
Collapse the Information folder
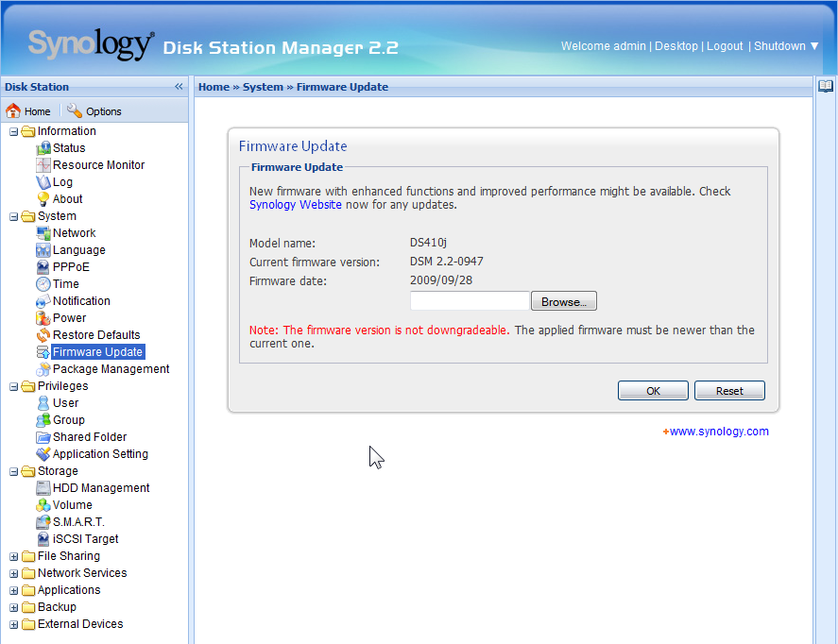point(14,131)
